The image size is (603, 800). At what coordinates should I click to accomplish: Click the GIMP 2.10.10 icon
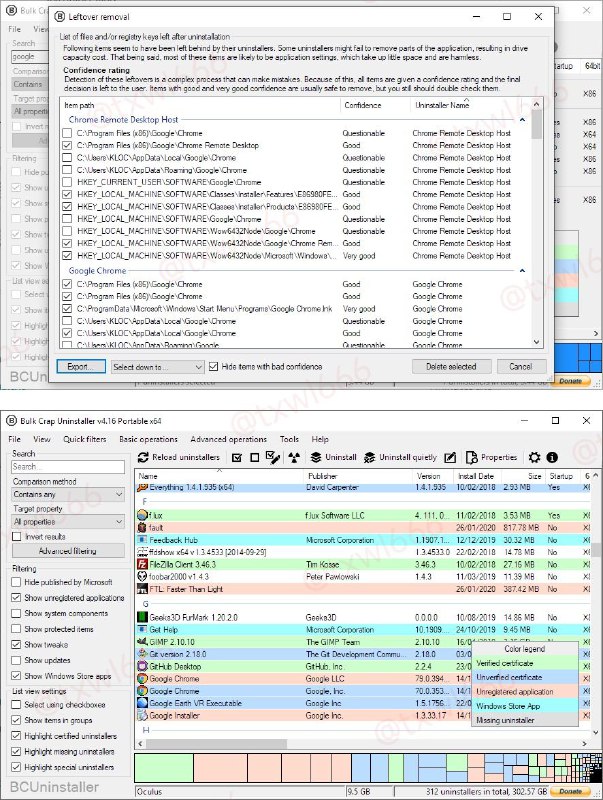[x=142, y=642]
